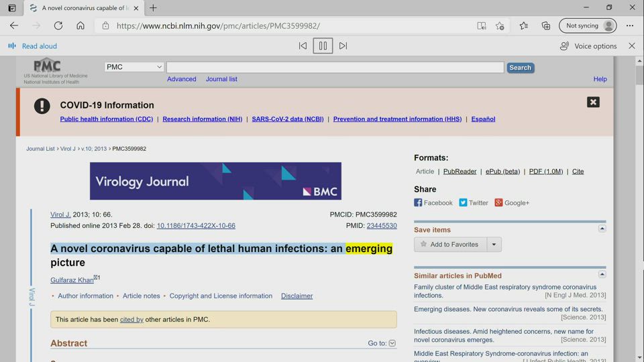
Task: Collapse the Similar articles in PubMed section
Action: click(602, 274)
